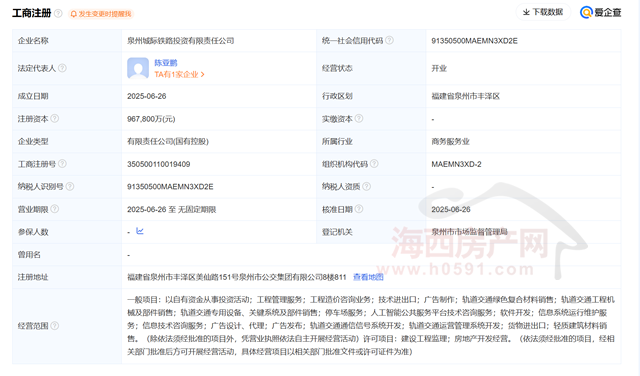This screenshot has width=640, height=376.
Task: Click help icon next to 注册资本
Action: 54,118
